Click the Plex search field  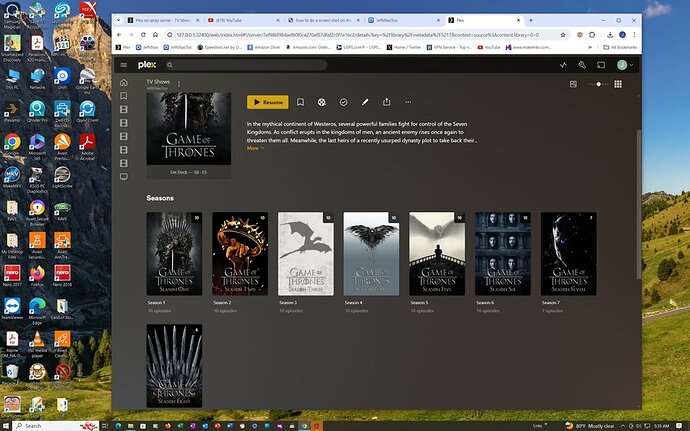246,65
